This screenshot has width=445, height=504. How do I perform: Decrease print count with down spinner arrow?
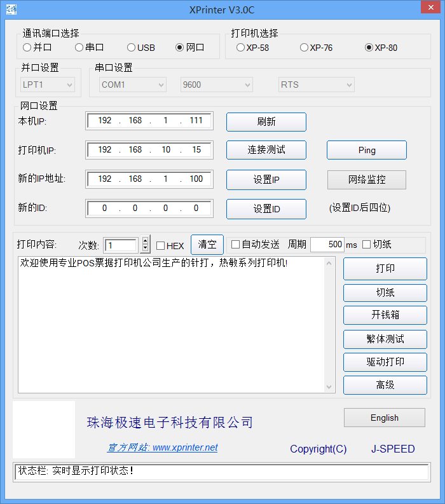click(146, 249)
